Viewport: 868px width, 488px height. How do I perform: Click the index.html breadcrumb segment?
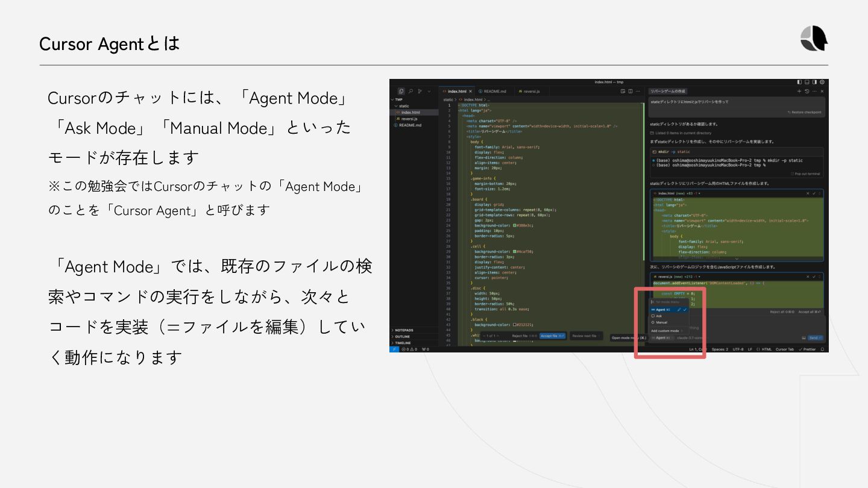[470, 99]
